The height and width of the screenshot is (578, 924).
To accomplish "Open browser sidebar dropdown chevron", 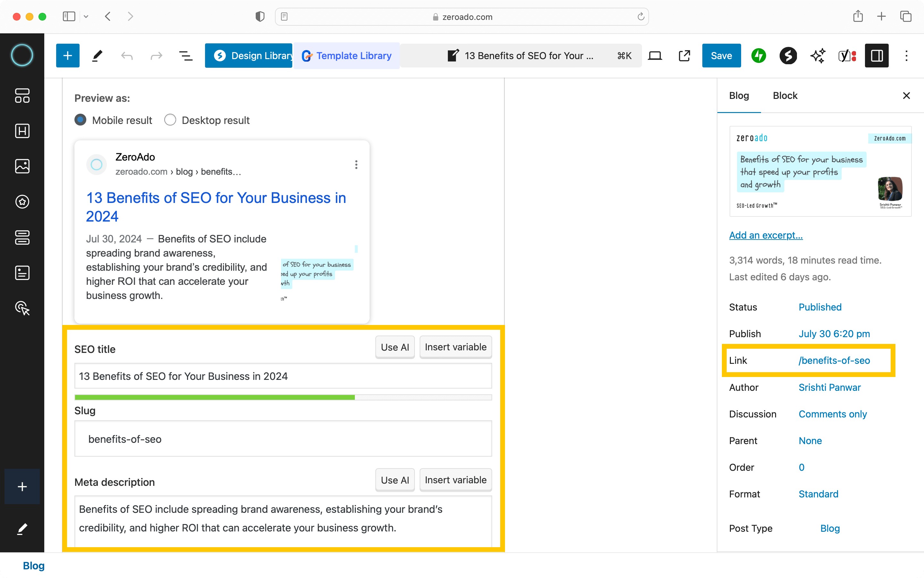I will pos(86,16).
